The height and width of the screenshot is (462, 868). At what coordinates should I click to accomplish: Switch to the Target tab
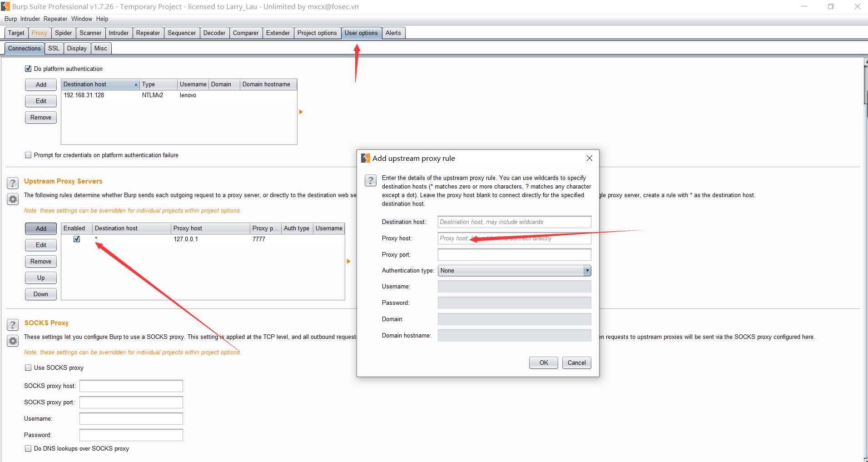pos(16,33)
